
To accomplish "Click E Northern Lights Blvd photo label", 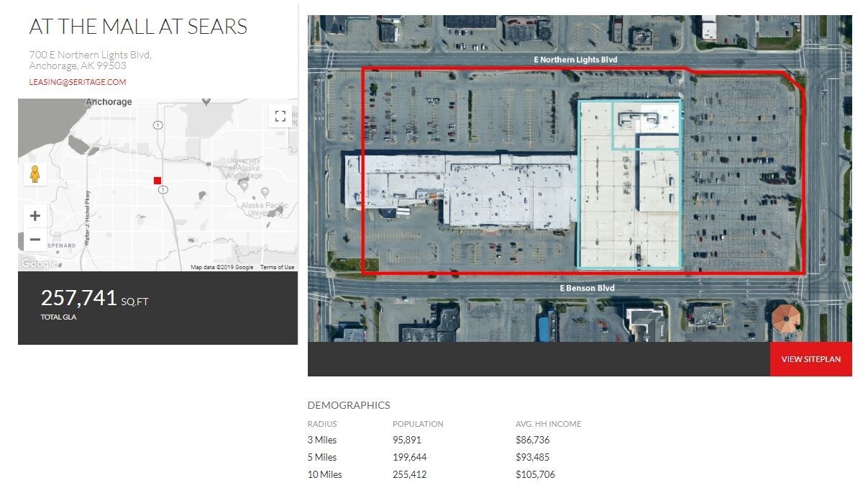I will click(575, 60).
